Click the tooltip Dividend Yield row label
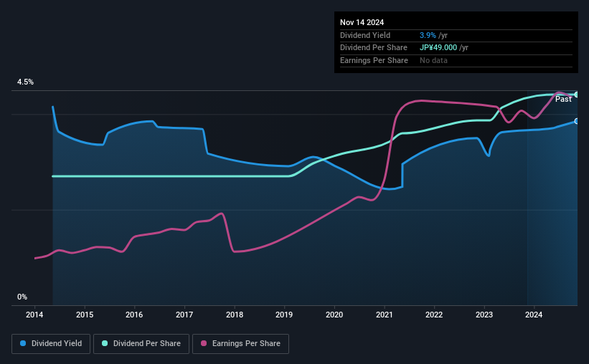Viewport: 589px width, 364px height. 365,35
